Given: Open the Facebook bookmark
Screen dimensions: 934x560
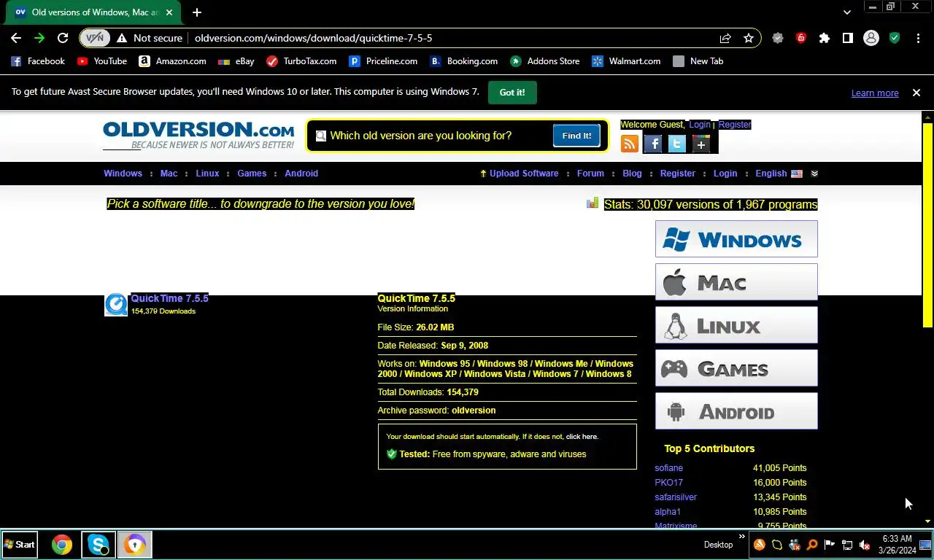Looking at the screenshot, I should [x=38, y=61].
